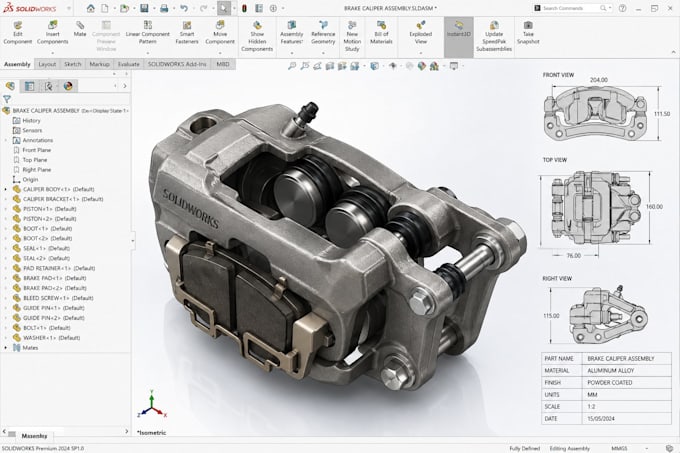Screen dimensions: 680x453
Task: Open Bill of Materials
Action: click(381, 33)
